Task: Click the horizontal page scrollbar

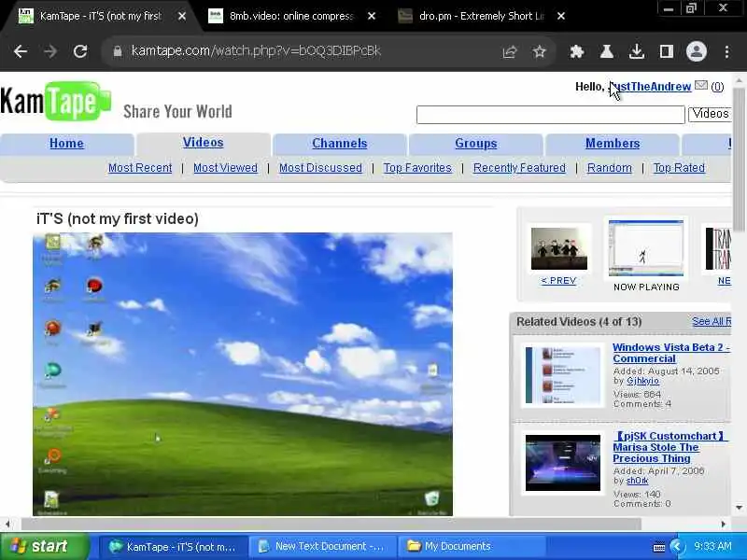Action: point(331,525)
